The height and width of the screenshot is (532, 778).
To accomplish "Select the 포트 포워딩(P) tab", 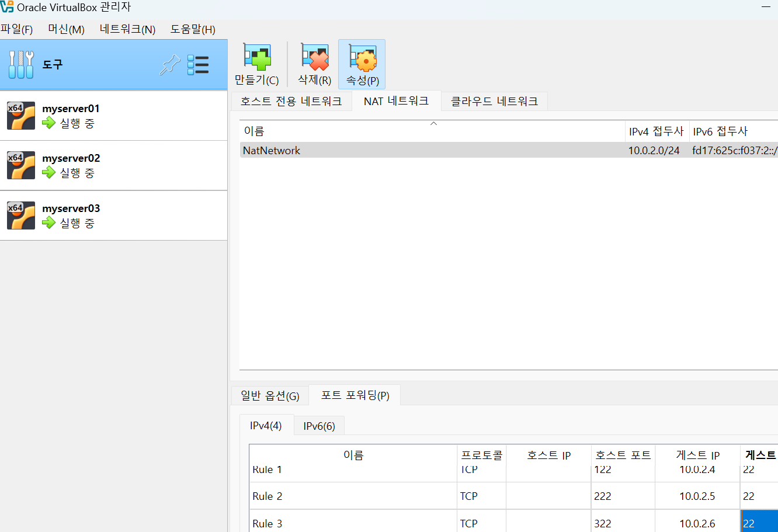I will [355, 395].
